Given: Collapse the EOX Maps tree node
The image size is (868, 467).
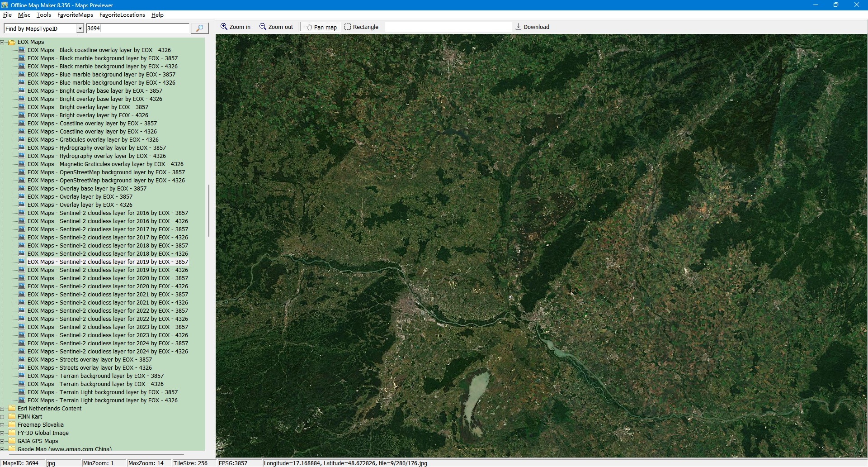Looking at the screenshot, I should (x=3, y=42).
